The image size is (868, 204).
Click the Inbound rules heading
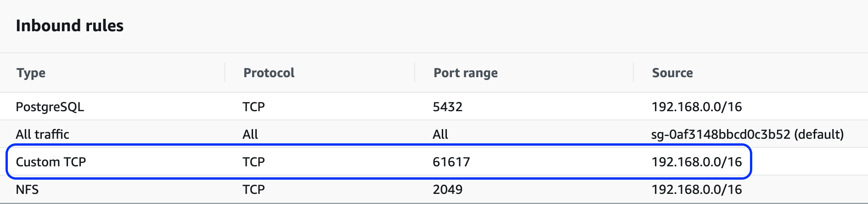(70, 26)
